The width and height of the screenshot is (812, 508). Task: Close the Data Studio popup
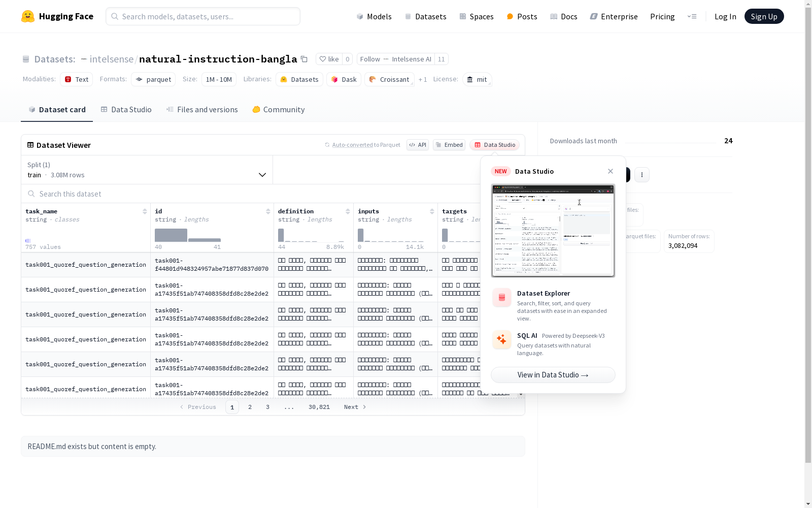[x=611, y=171]
